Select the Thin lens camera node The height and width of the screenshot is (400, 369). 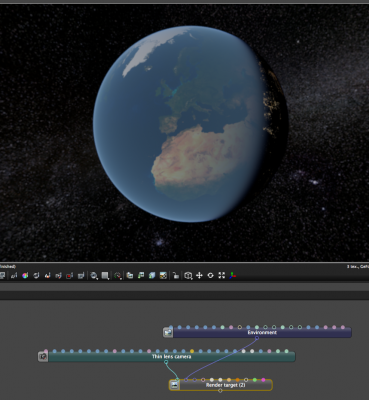(x=171, y=357)
